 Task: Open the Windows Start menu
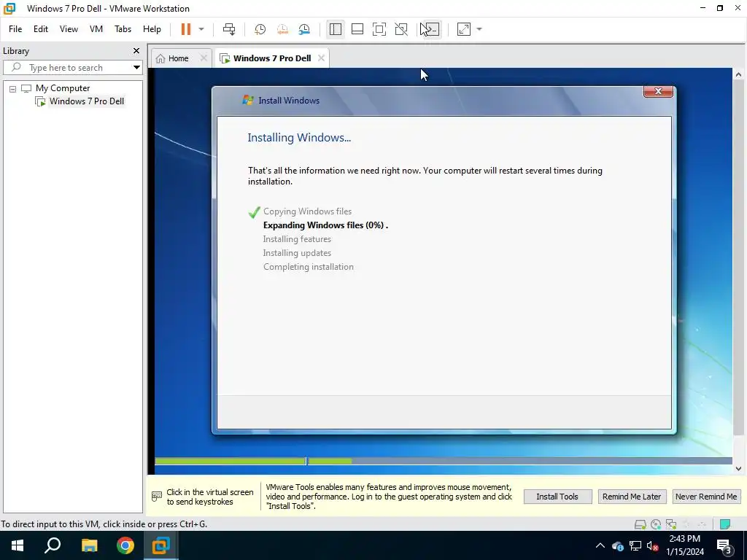18,545
